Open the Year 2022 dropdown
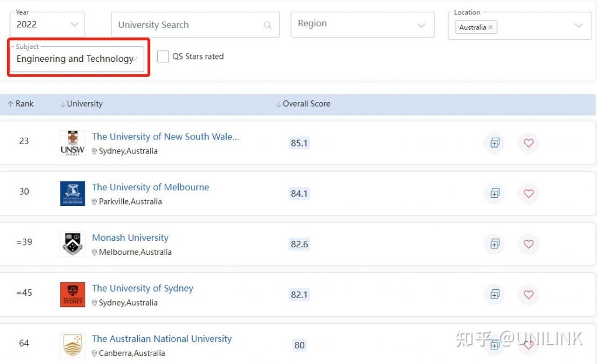 [x=47, y=24]
